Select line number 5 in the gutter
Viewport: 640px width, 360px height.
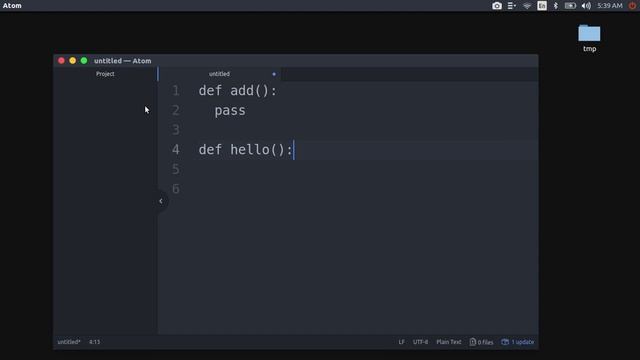pyautogui.click(x=176, y=169)
